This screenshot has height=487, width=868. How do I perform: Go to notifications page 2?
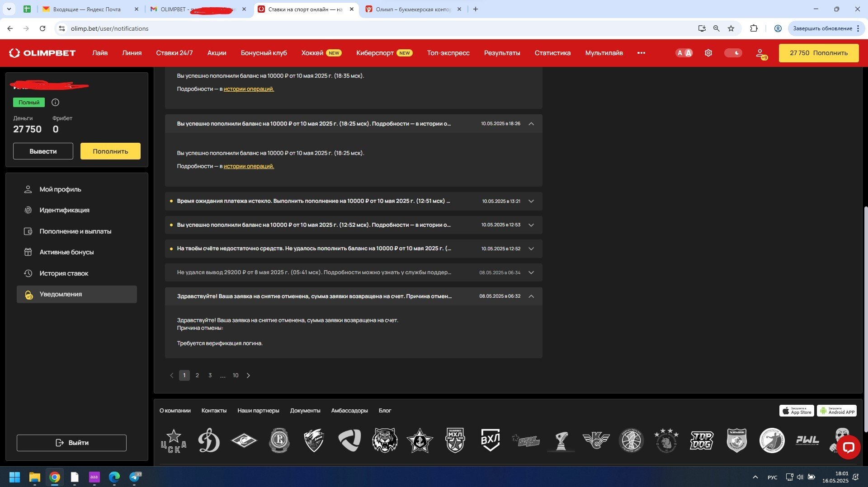[x=197, y=375]
